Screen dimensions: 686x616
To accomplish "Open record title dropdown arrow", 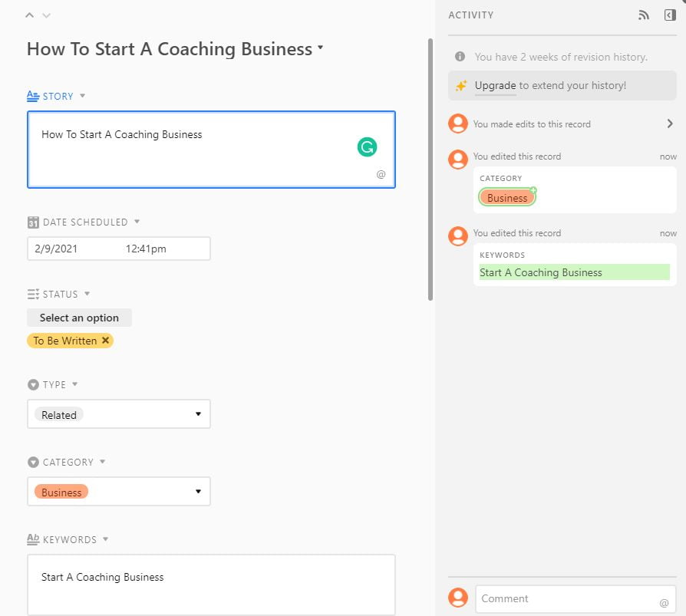I will (321, 48).
